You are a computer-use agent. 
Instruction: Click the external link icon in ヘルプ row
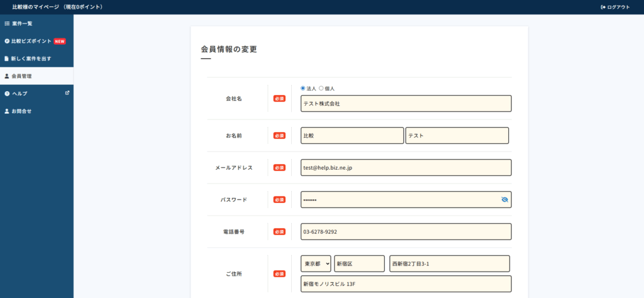tap(67, 93)
